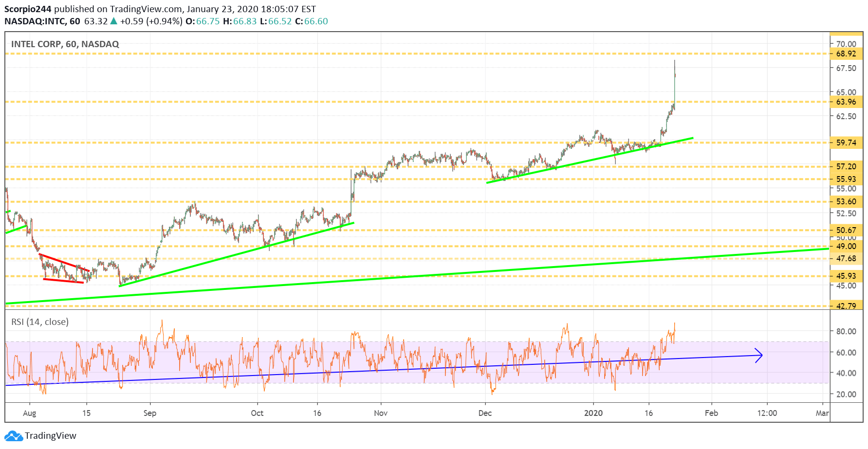
Task: Click the NASDAQ:INTC, 60 symbol header
Action: coord(42,21)
